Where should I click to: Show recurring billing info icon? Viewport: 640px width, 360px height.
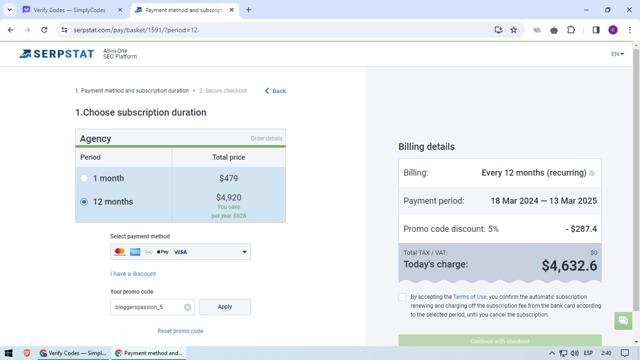pyautogui.click(x=592, y=173)
